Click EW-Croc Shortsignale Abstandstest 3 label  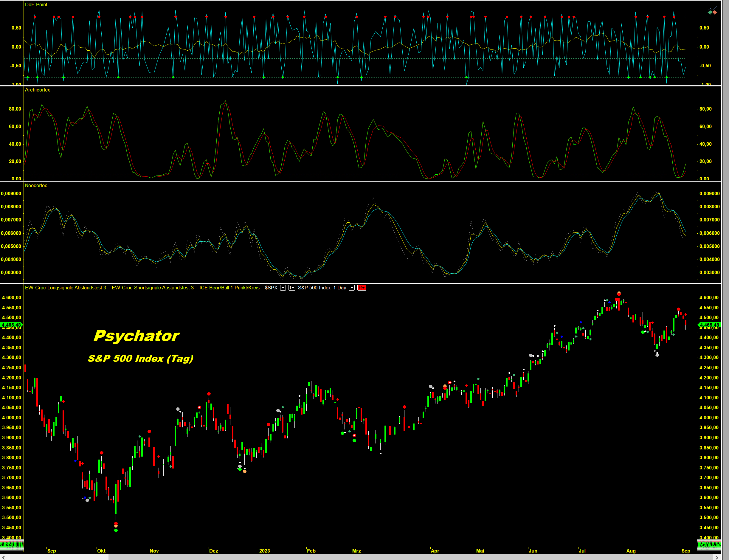pos(152,288)
